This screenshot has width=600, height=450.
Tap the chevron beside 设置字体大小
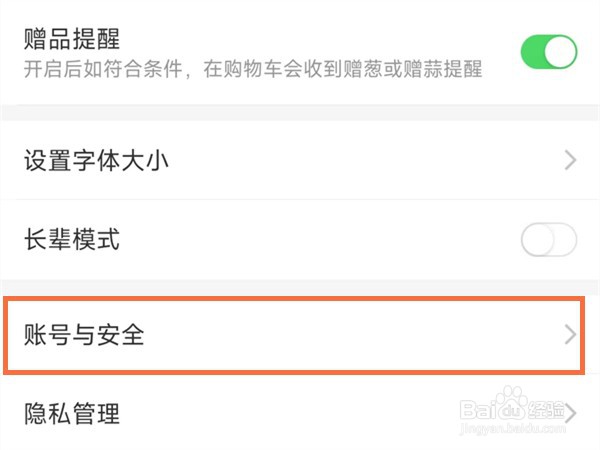571,160
